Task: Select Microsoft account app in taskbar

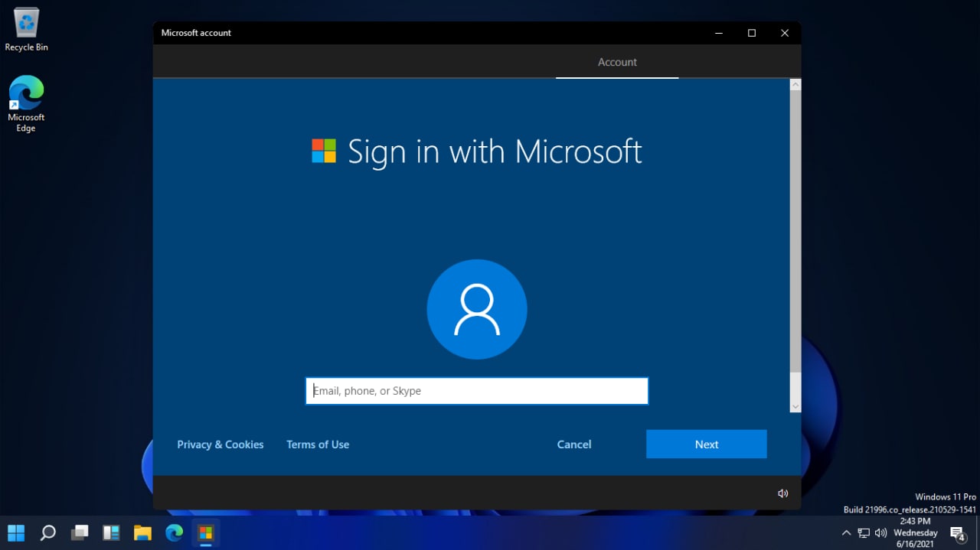Action: click(205, 532)
